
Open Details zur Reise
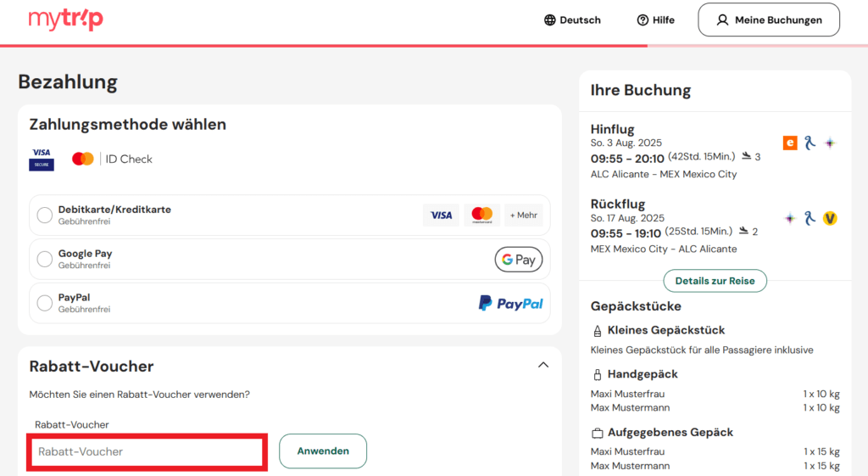(715, 281)
